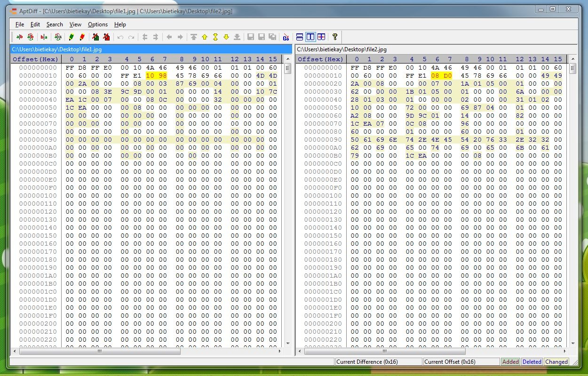588x376 pixels.
Task: Click the grayed undo arrow icon
Action: [x=120, y=37]
